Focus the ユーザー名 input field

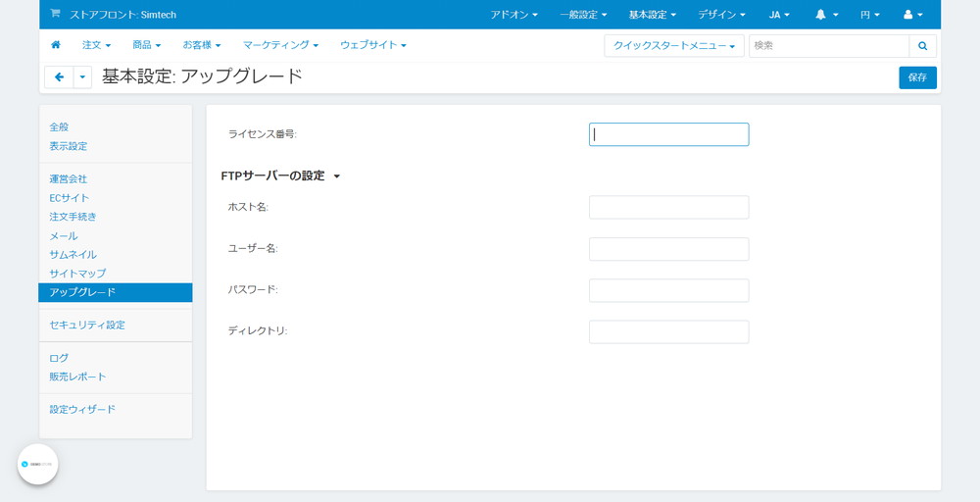[x=668, y=249]
